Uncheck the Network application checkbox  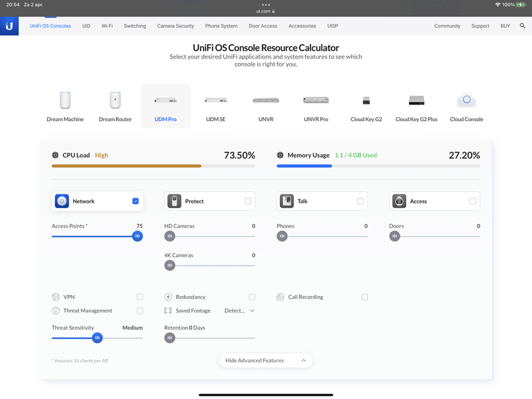(136, 201)
